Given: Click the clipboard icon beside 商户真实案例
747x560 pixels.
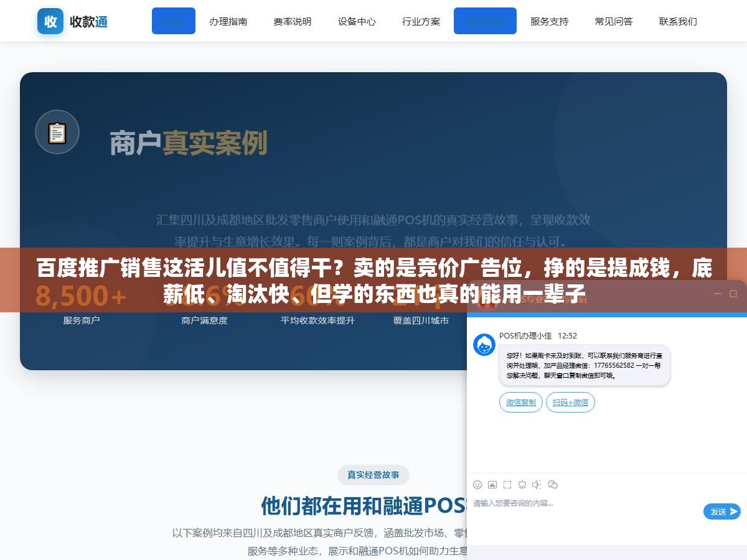Looking at the screenshot, I should point(57,132).
